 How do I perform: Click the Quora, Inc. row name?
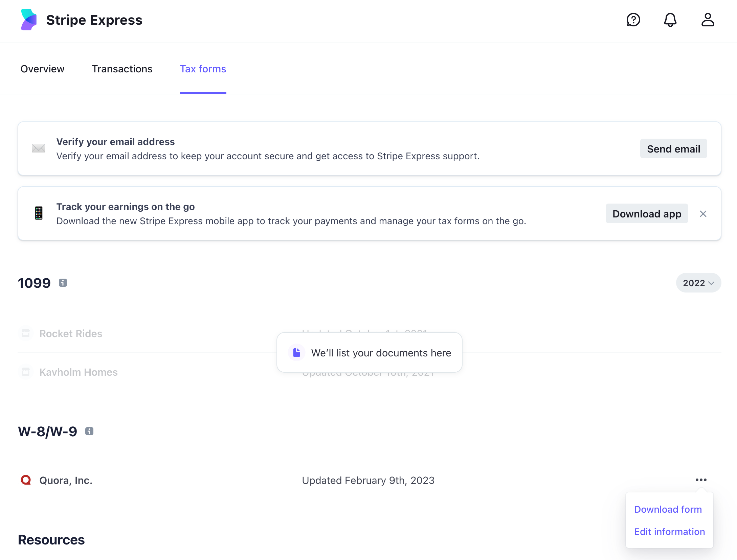(x=66, y=480)
